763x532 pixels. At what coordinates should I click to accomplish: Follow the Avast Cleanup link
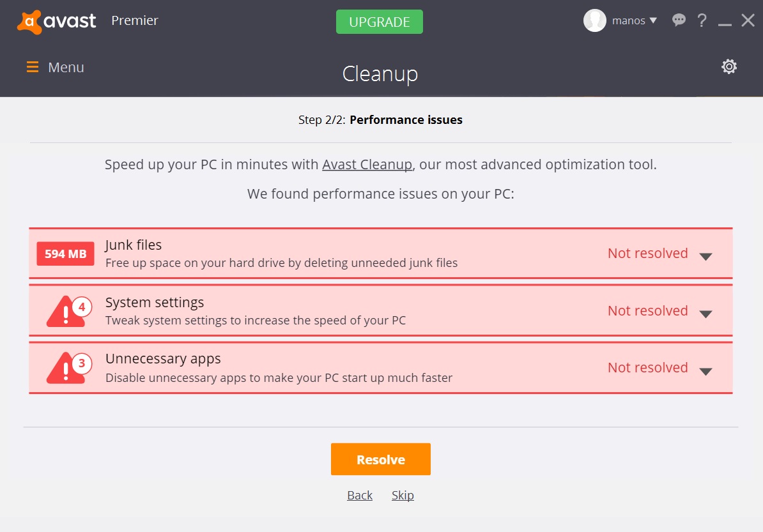pyautogui.click(x=367, y=165)
